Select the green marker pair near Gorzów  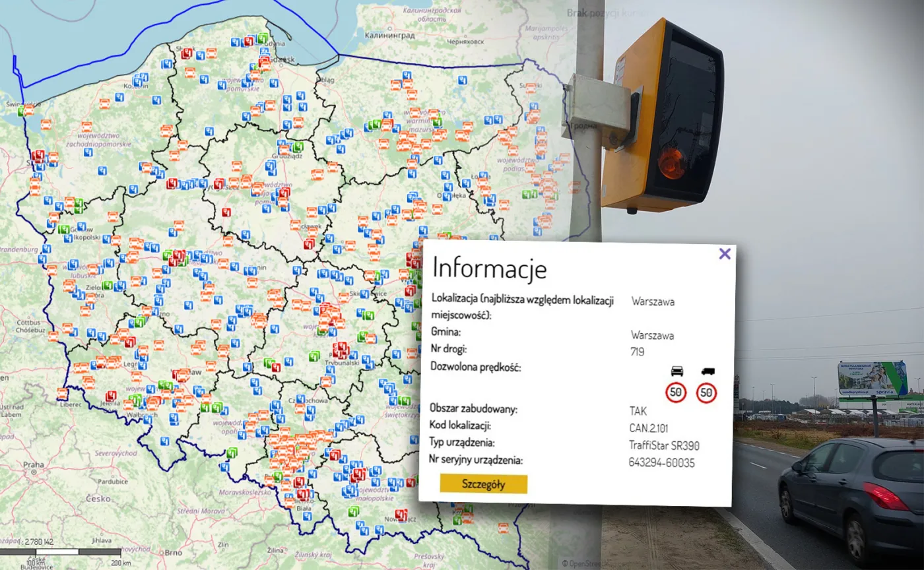point(64,230)
